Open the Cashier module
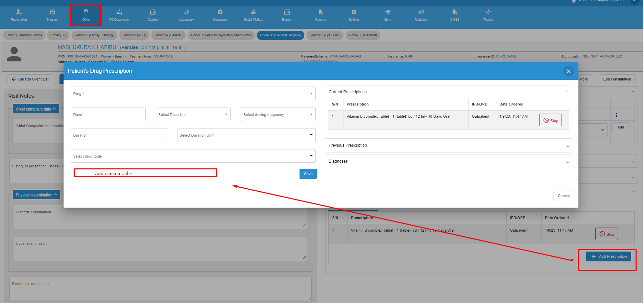 tap(152, 15)
